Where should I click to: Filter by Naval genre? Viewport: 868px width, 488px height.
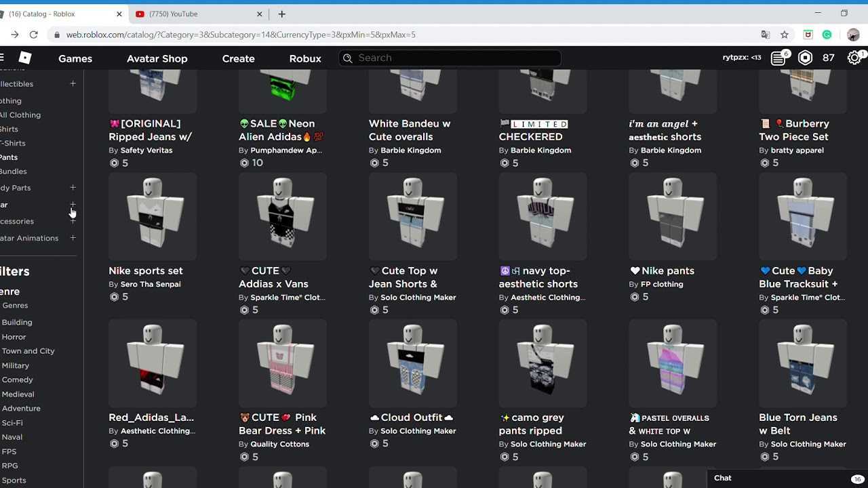[12, 437]
